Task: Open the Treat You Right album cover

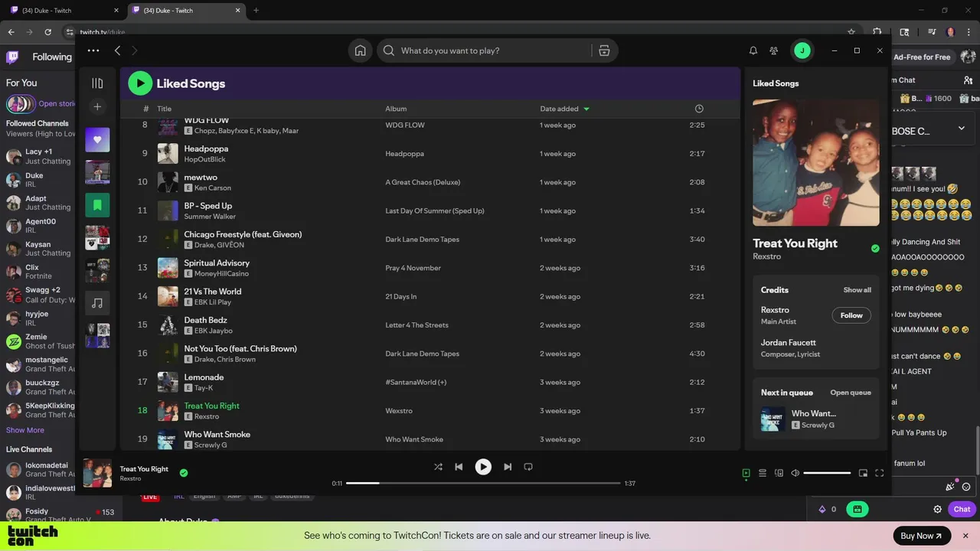Action: pyautogui.click(x=816, y=162)
